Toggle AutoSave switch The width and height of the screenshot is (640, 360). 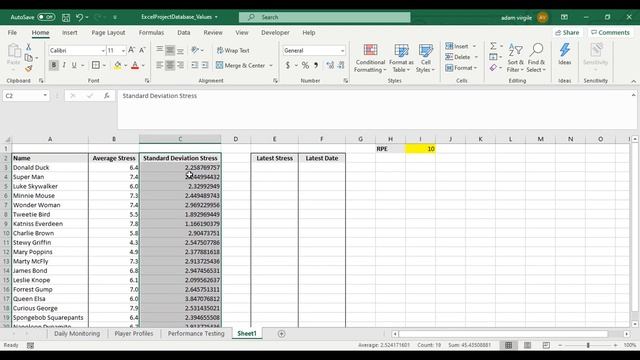click(x=46, y=17)
